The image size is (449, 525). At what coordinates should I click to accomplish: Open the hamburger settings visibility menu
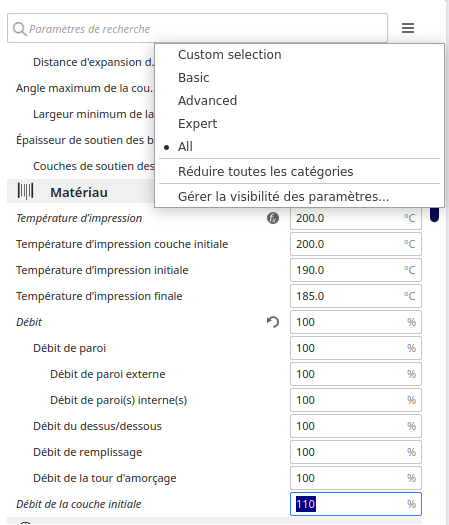click(x=407, y=28)
